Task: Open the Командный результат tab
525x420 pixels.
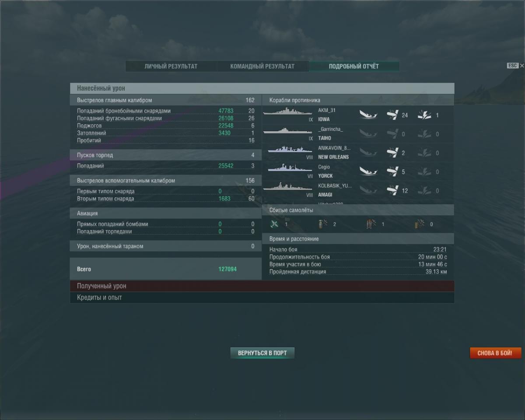Action: click(262, 66)
